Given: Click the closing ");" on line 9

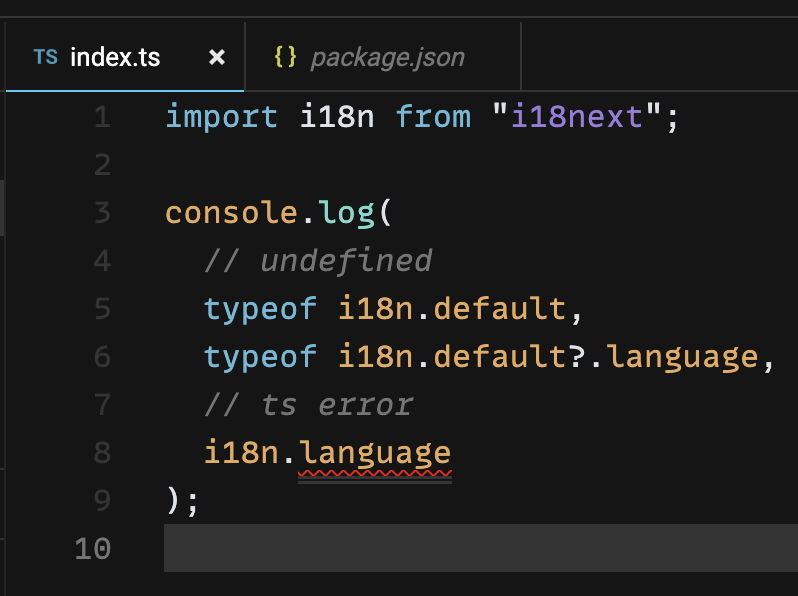Looking at the screenshot, I should (x=182, y=501).
